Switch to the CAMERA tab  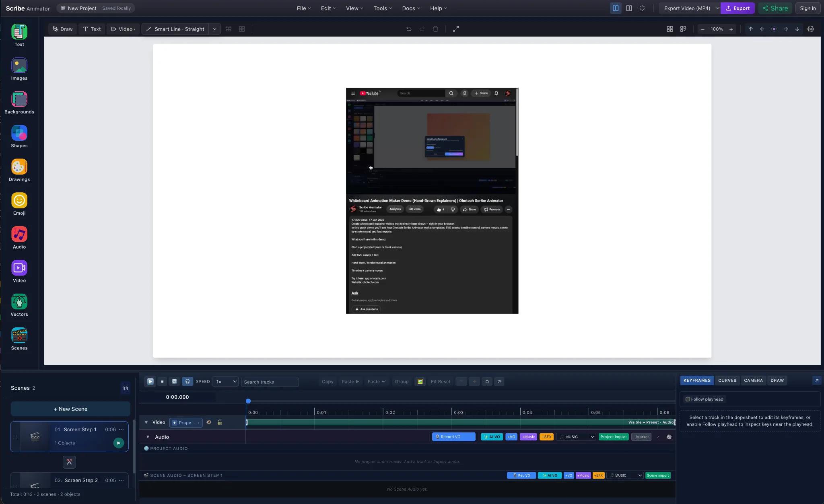[x=753, y=380]
